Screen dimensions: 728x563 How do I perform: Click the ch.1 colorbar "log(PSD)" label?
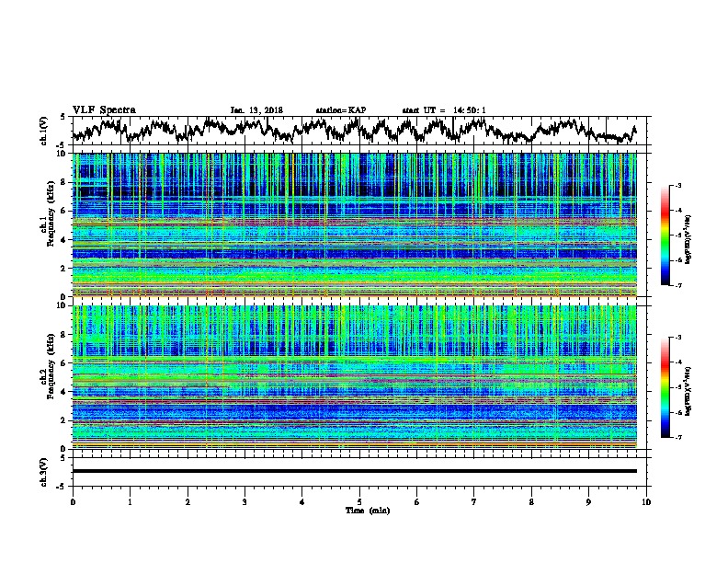(x=688, y=239)
